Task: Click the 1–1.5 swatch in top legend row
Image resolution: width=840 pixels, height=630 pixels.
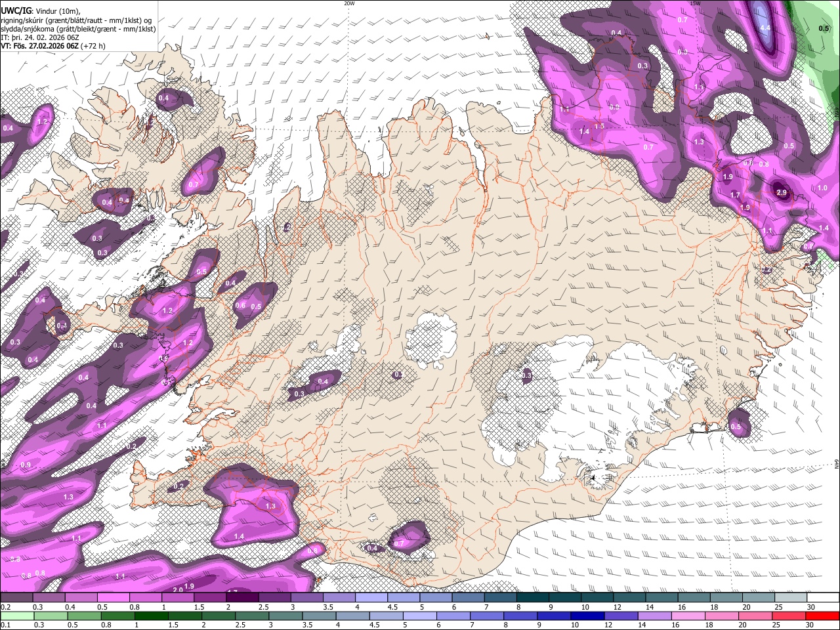Action: [178, 598]
